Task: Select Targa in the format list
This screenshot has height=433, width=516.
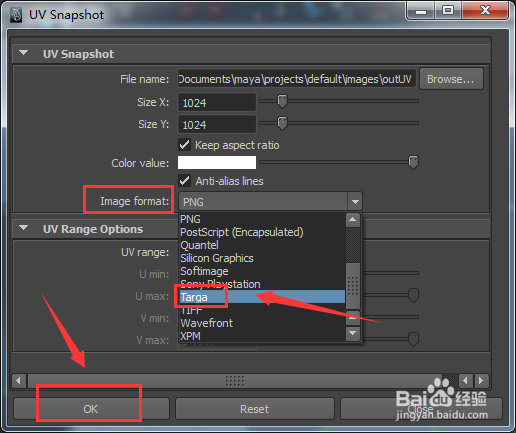Action: pyautogui.click(x=262, y=297)
